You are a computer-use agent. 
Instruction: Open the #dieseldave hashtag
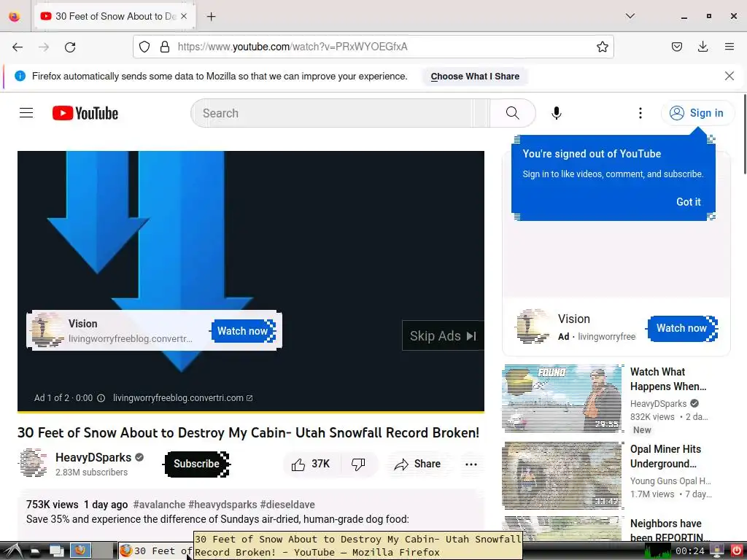pyautogui.click(x=287, y=505)
